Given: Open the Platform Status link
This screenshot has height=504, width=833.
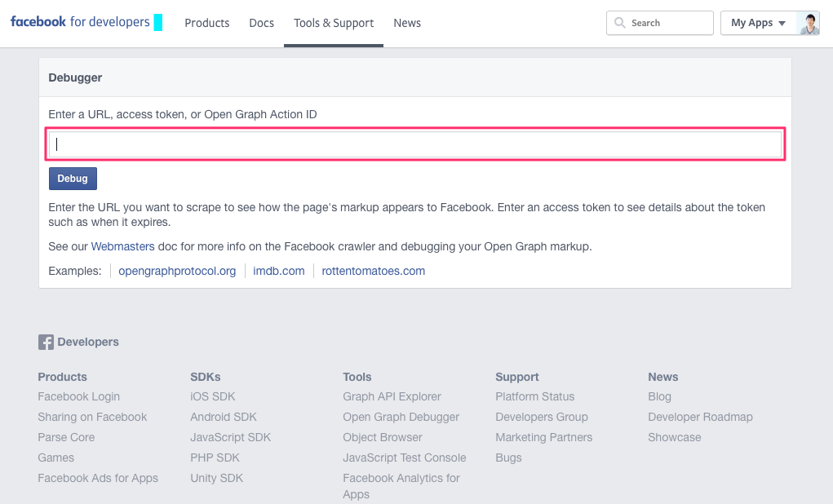Looking at the screenshot, I should pos(534,396).
